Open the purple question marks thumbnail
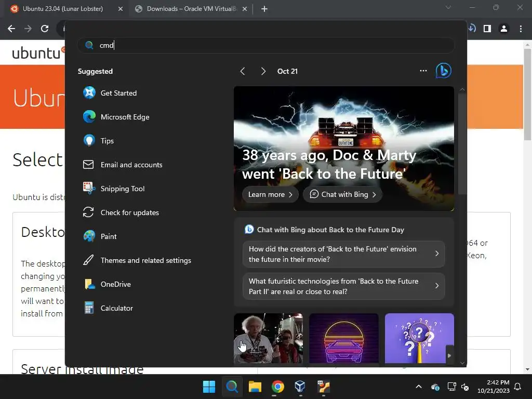Screen dimensions: 532x399 coord(419,338)
